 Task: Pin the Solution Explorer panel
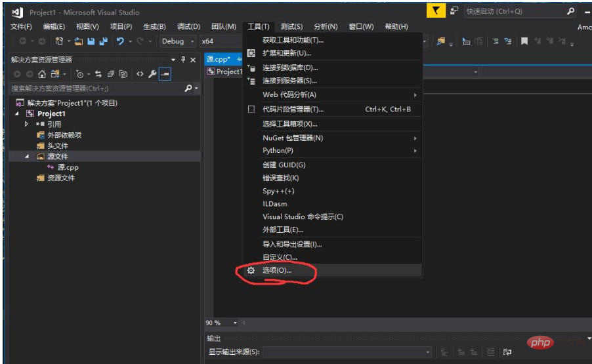(183, 60)
